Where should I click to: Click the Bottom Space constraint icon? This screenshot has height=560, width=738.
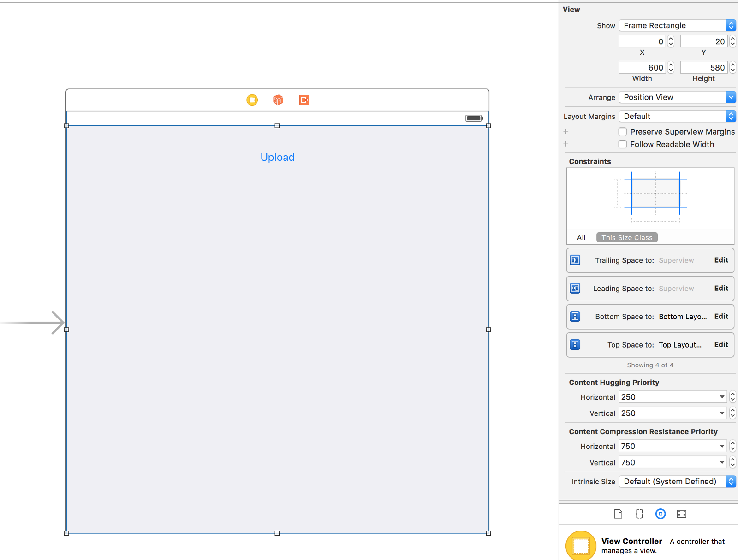575,317
